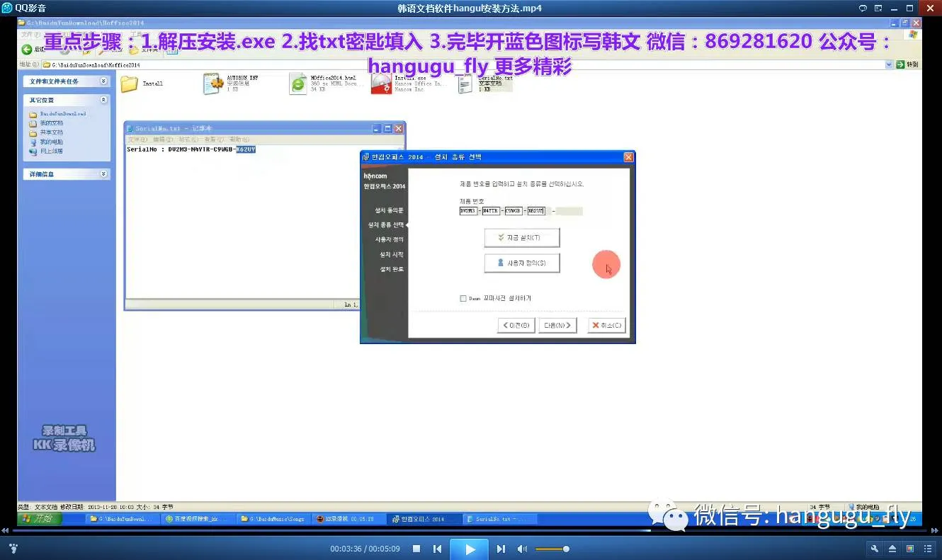Open the Notepad 查看(V) menu
942x560 pixels.
coord(214,139)
